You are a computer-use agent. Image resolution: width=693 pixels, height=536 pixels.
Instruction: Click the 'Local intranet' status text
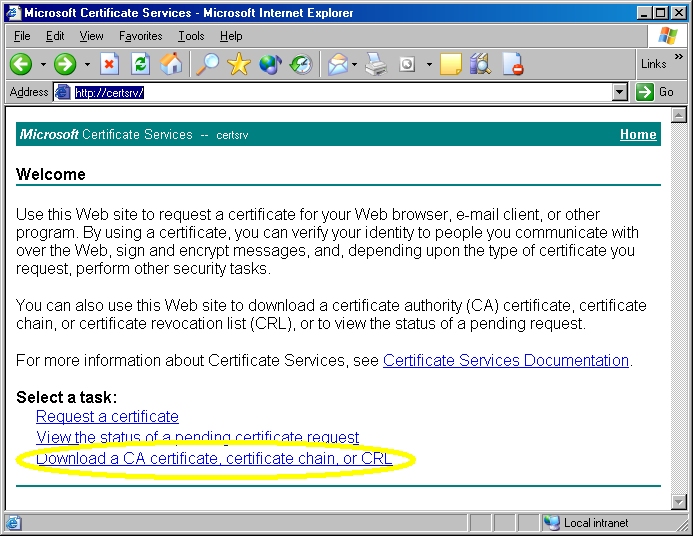596,523
